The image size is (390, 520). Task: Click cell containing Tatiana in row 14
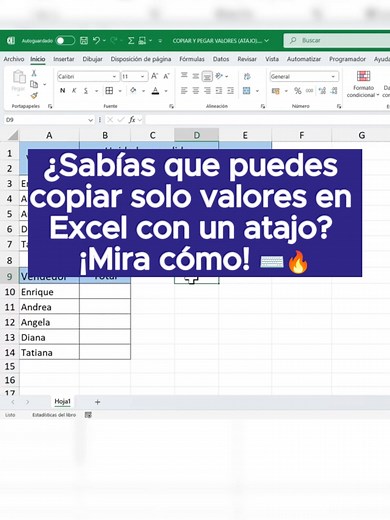pos(49,352)
